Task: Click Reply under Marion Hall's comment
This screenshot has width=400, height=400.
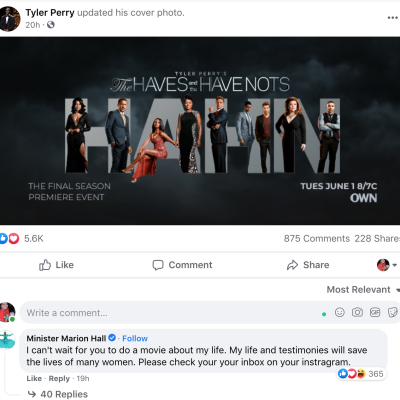Action: pos(59,378)
